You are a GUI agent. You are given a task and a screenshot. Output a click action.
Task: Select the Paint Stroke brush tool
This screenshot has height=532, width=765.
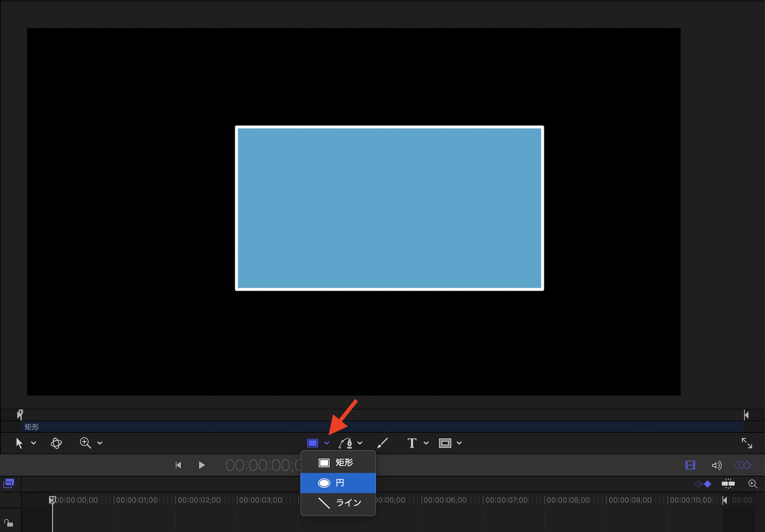[x=382, y=443]
